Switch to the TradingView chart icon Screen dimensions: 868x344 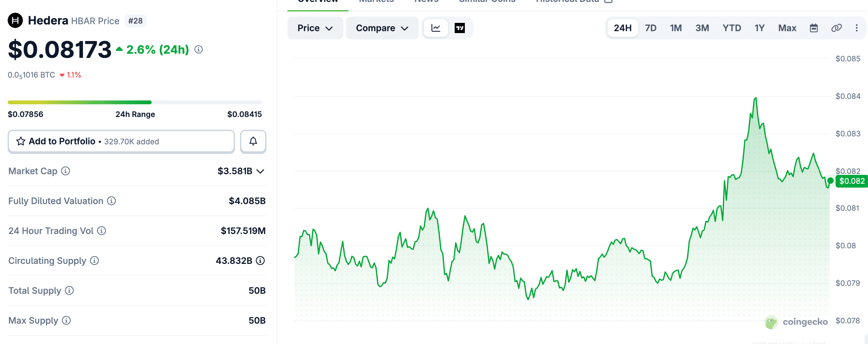tap(460, 28)
